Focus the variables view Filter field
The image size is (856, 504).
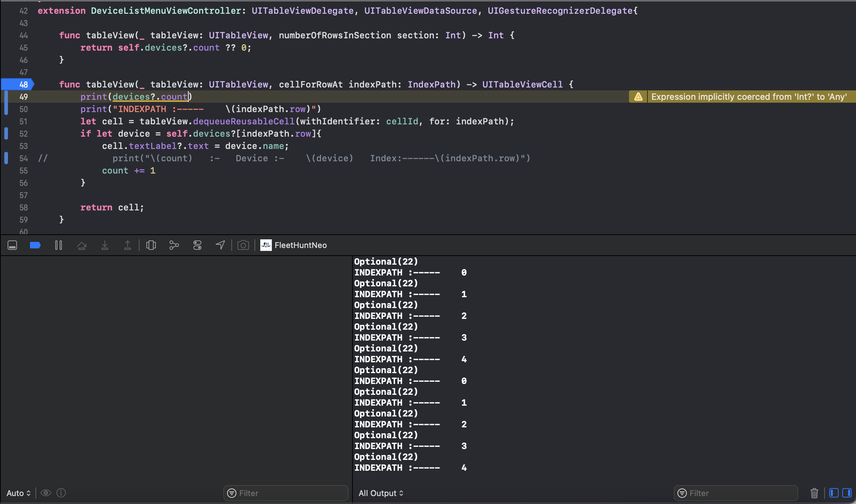(x=286, y=493)
